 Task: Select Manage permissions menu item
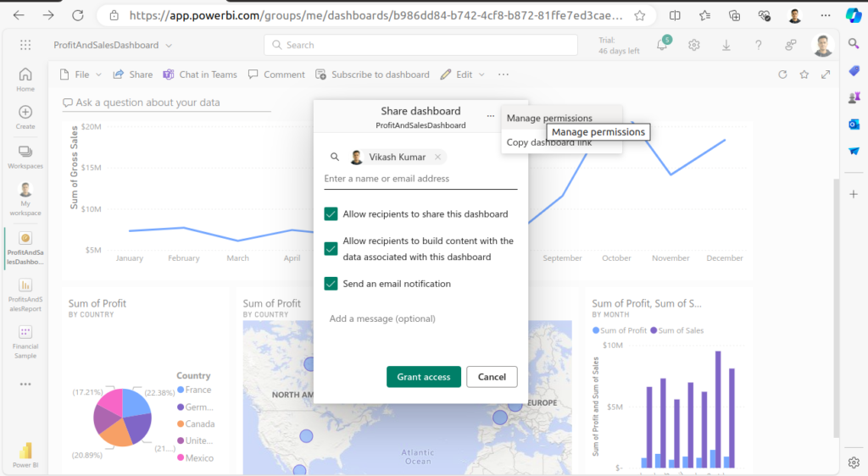(x=549, y=118)
